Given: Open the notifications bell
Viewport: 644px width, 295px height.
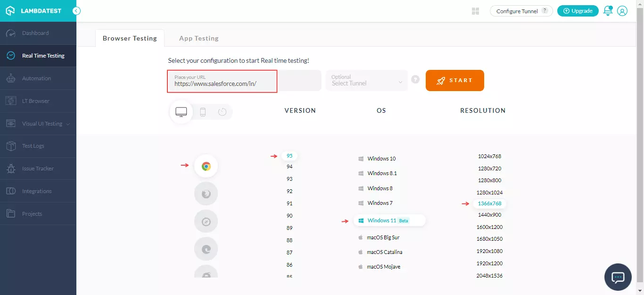Looking at the screenshot, I should point(608,11).
